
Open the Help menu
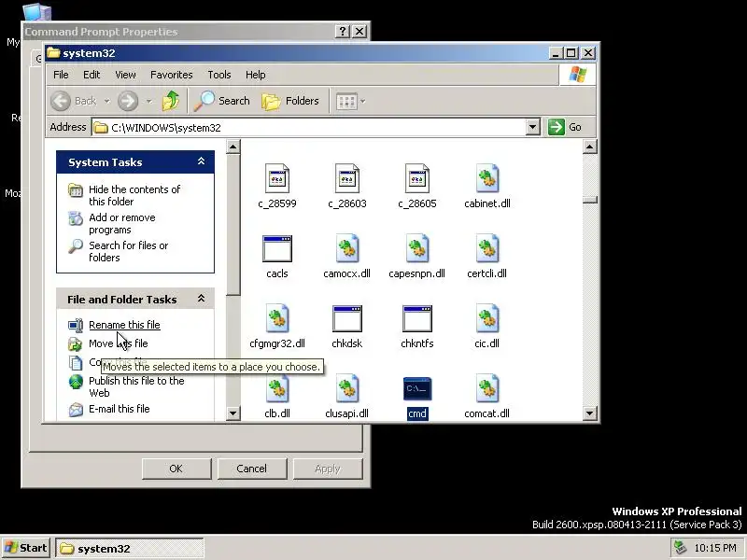click(255, 75)
